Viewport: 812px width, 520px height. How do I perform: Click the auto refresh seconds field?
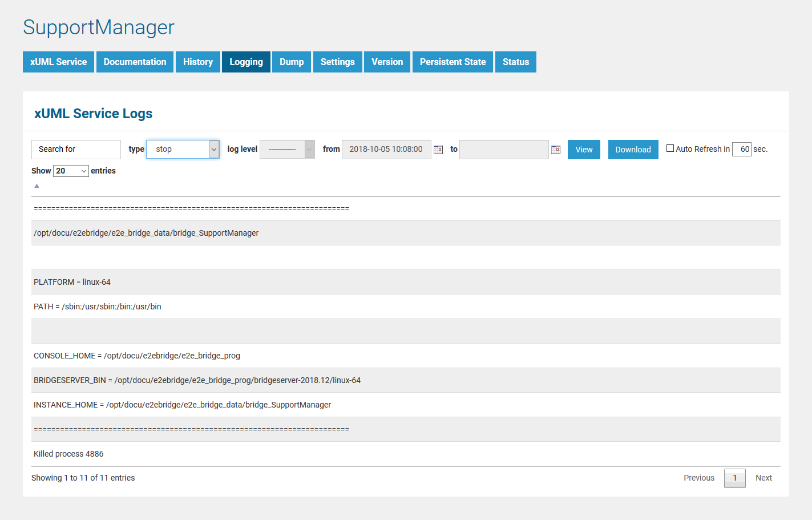pyautogui.click(x=742, y=150)
